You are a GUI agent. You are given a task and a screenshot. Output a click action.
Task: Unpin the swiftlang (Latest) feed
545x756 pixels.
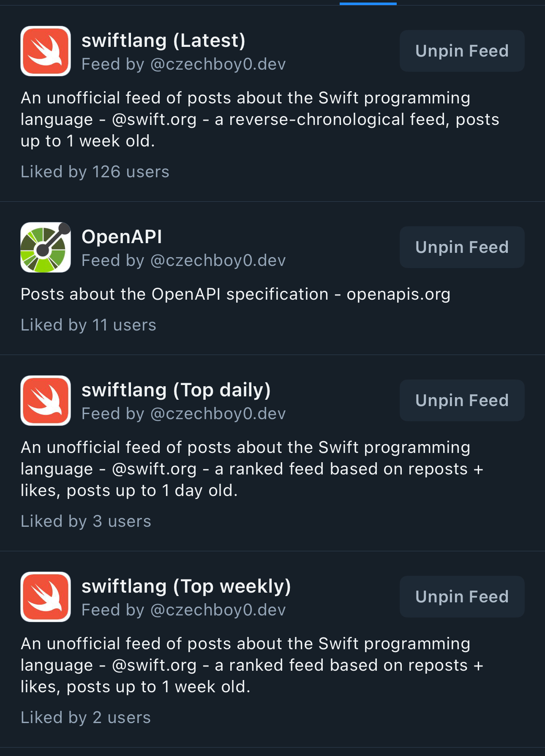point(462,51)
